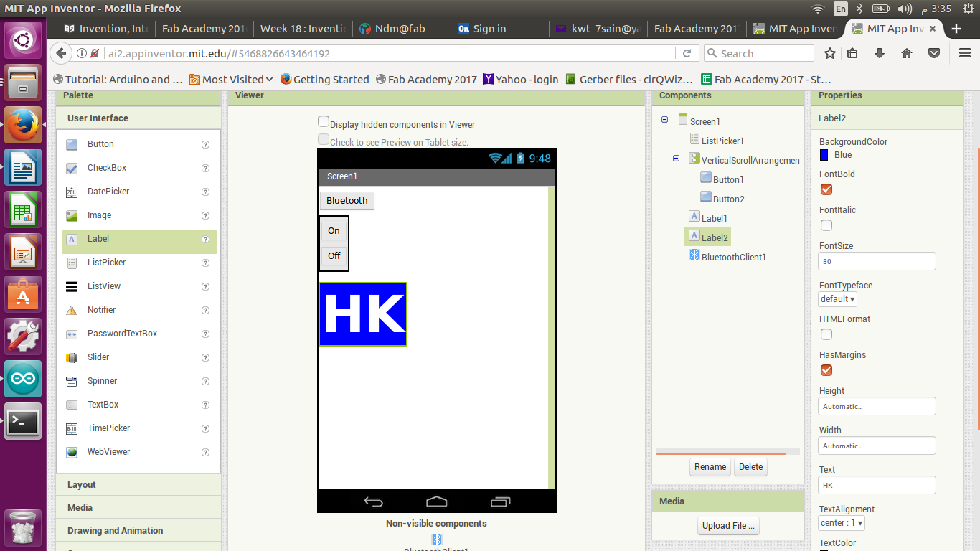Bookmark this page with the star icon
The height and width of the screenshot is (551, 980).
(x=830, y=53)
